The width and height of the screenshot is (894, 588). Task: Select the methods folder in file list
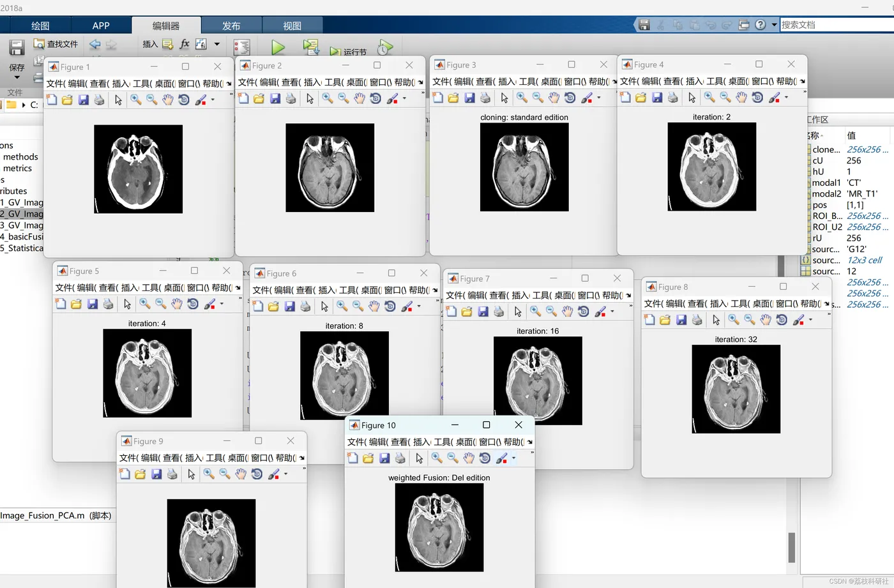click(x=20, y=156)
